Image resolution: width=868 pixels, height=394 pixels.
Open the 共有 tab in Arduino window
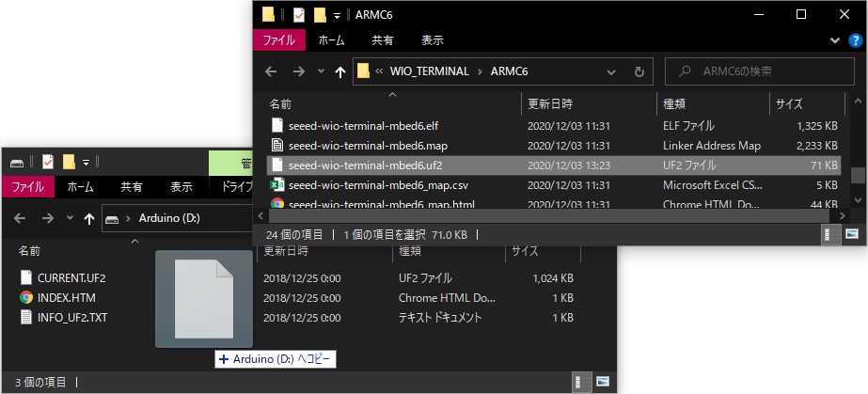pyautogui.click(x=132, y=187)
